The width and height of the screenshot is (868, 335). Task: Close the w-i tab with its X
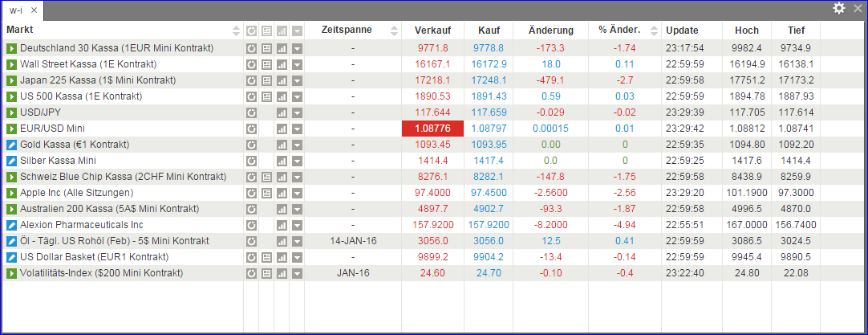tap(34, 10)
